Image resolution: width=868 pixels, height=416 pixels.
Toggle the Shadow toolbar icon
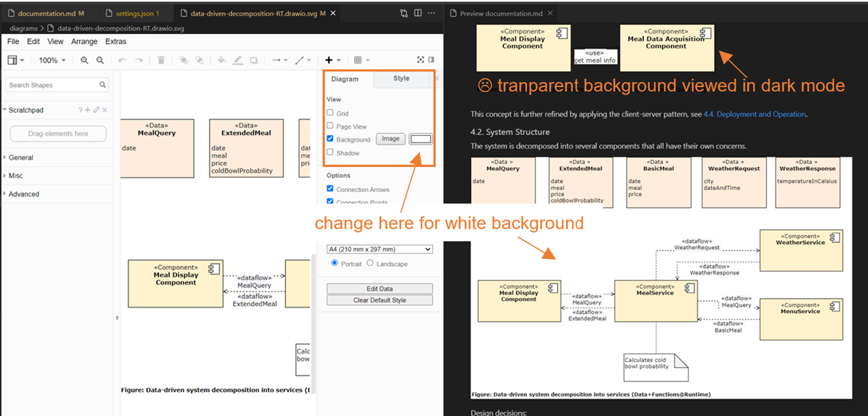click(x=254, y=60)
